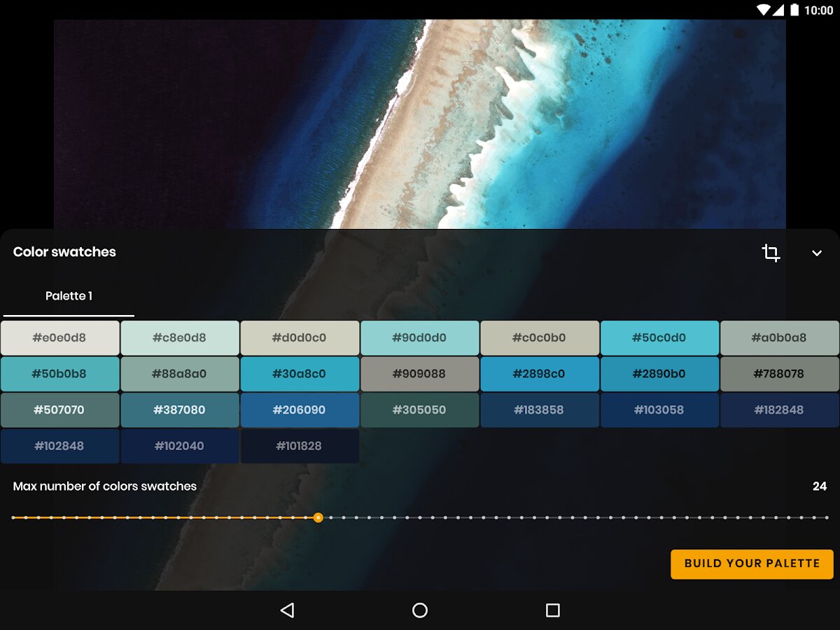Collapse the Color swatches panel
This screenshot has height=630, width=840.
(x=817, y=253)
